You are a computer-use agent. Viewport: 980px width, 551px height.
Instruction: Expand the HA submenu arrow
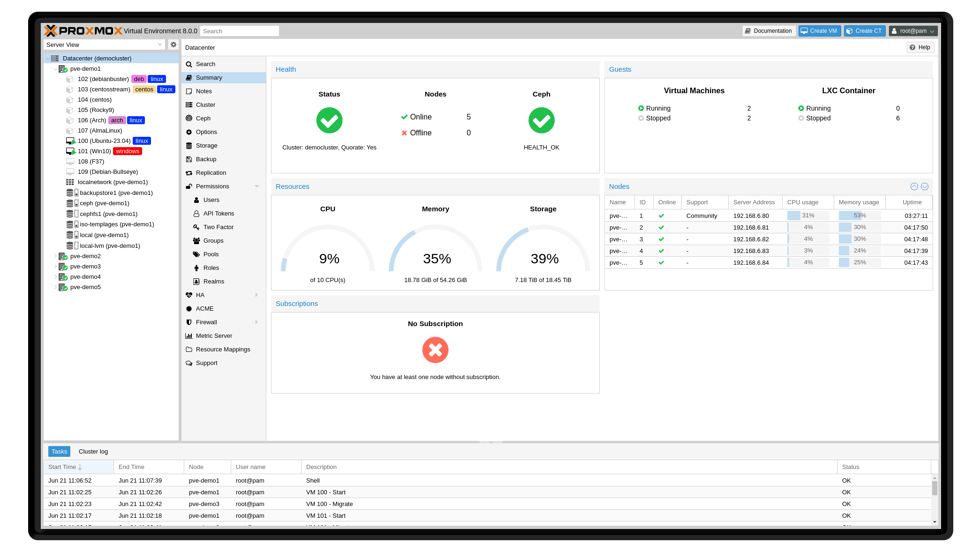coord(257,295)
